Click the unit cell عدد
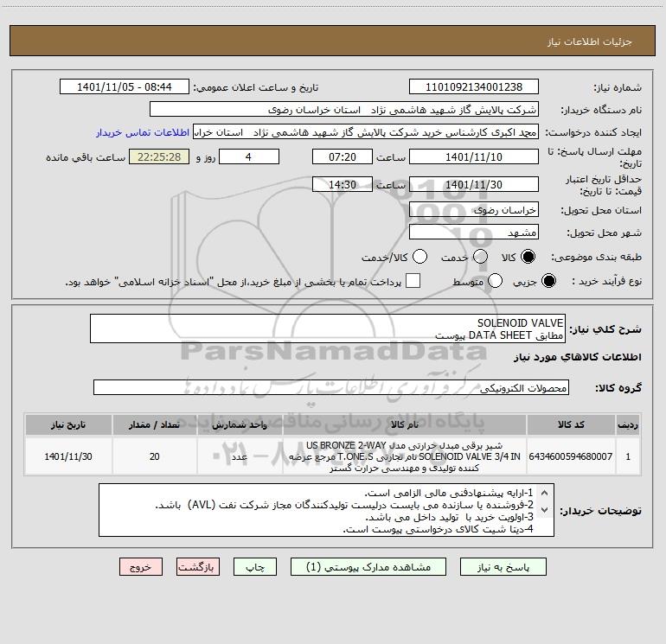666x644 pixels. click(240, 456)
